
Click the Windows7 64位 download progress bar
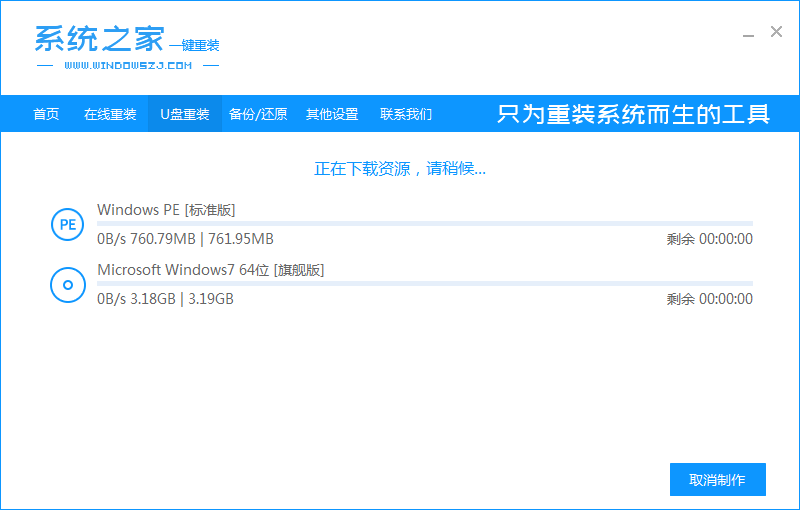pos(425,284)
